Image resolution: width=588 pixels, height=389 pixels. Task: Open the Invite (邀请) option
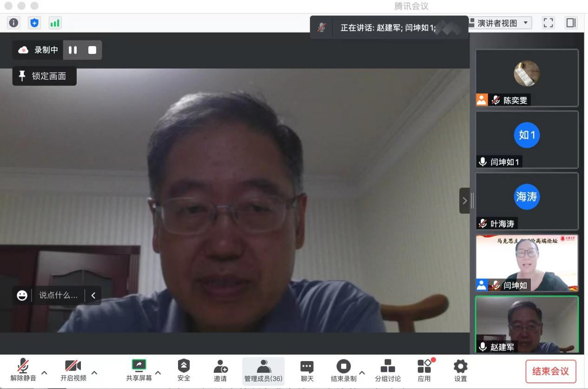[x=220, y=371]
